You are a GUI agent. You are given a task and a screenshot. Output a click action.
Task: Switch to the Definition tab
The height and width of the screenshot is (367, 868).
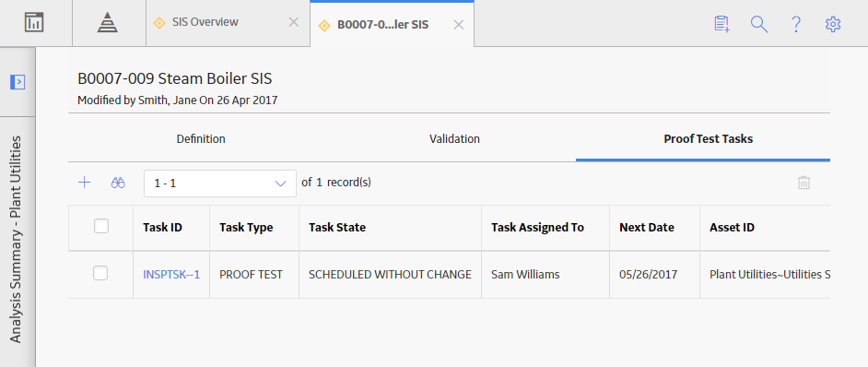(201, 138)
